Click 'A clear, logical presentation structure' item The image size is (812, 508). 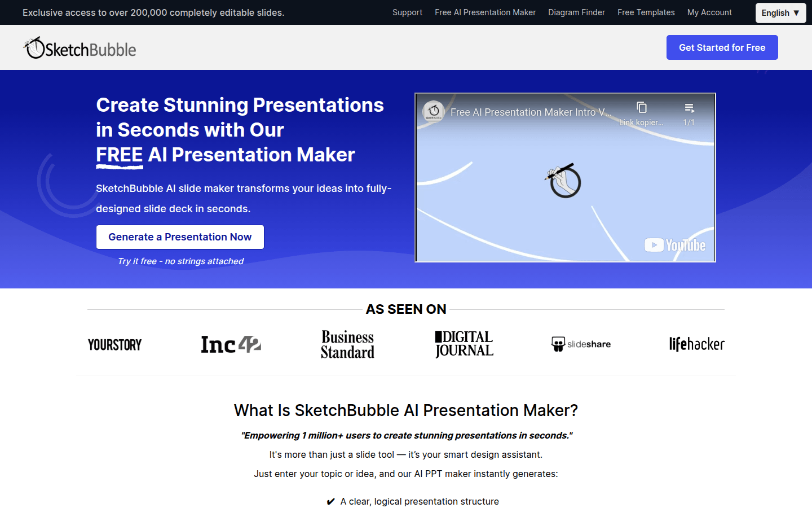[420, 501]
